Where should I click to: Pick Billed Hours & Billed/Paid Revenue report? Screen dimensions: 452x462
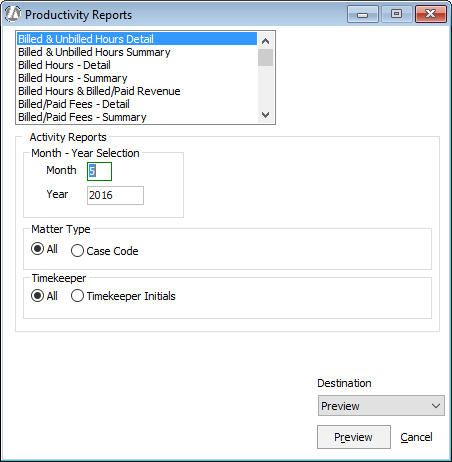137,91
